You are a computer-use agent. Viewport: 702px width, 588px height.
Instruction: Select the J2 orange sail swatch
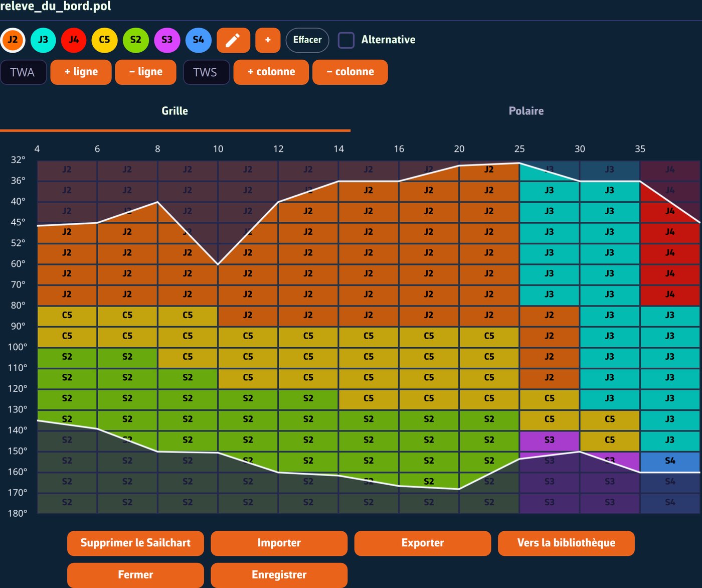click(x=13, y=40)
